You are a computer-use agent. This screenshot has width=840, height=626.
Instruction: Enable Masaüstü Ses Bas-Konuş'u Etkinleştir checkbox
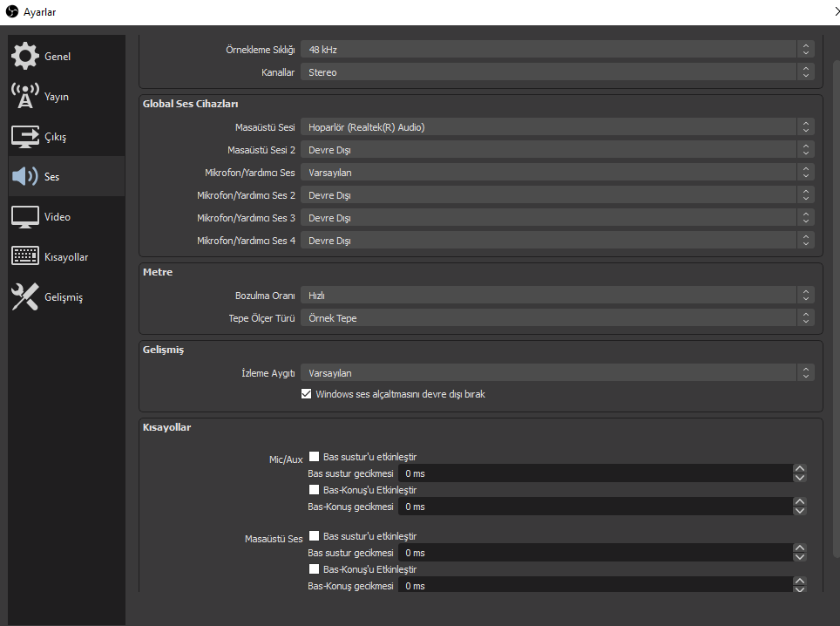click(315, 569)
